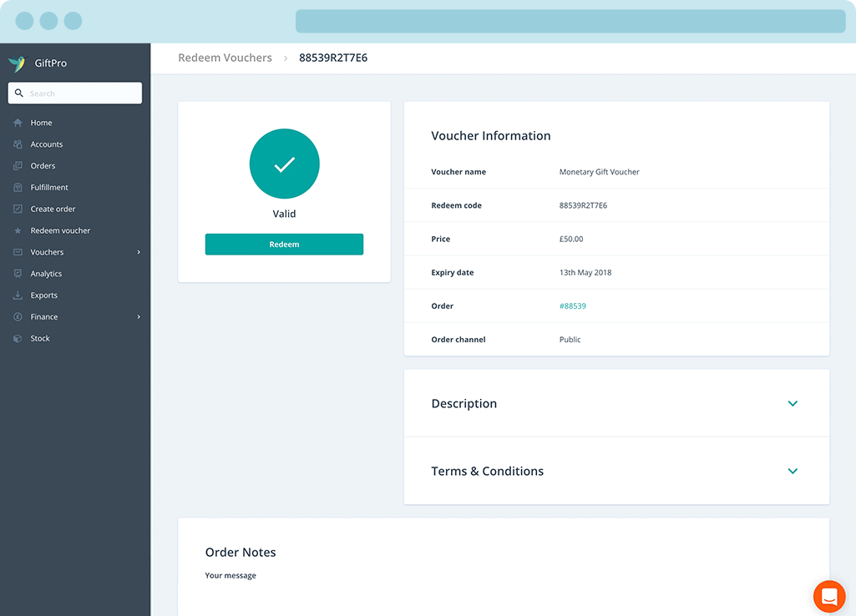
Task: Click the Order Notes heading
Action: tap(241, 553)
